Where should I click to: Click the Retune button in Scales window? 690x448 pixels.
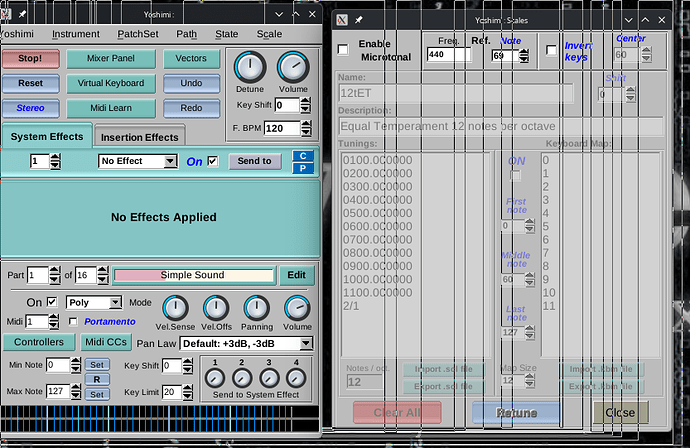(x=517, y=413)
